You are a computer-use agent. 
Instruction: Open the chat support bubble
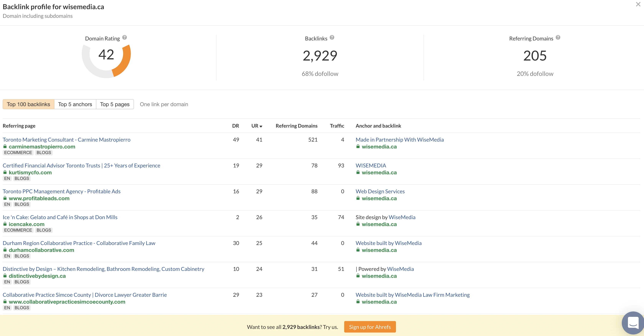tap(633, 323)
